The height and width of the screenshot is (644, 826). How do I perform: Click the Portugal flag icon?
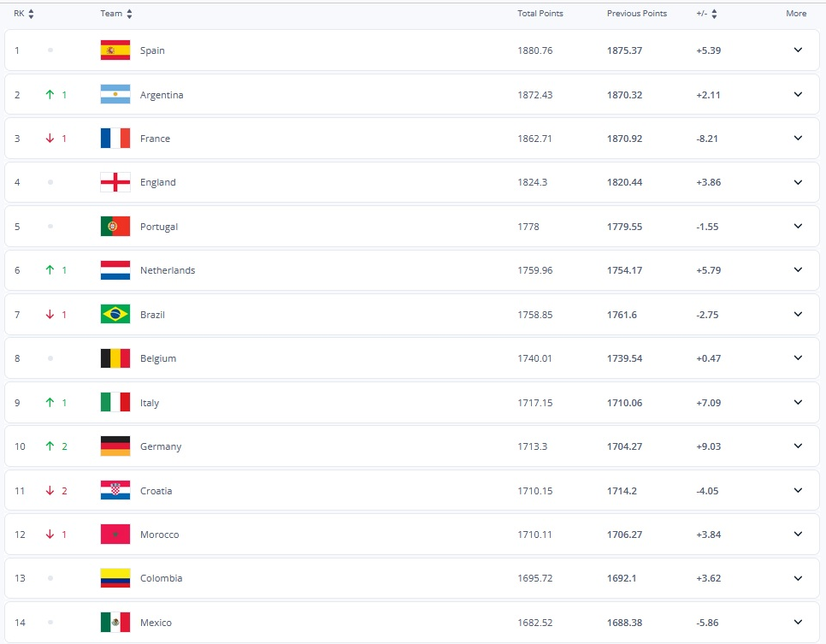tap(115, 227)
